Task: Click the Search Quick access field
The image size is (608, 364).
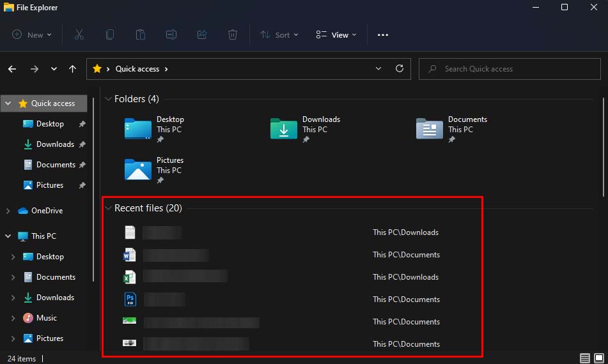Action: point(510,69)
